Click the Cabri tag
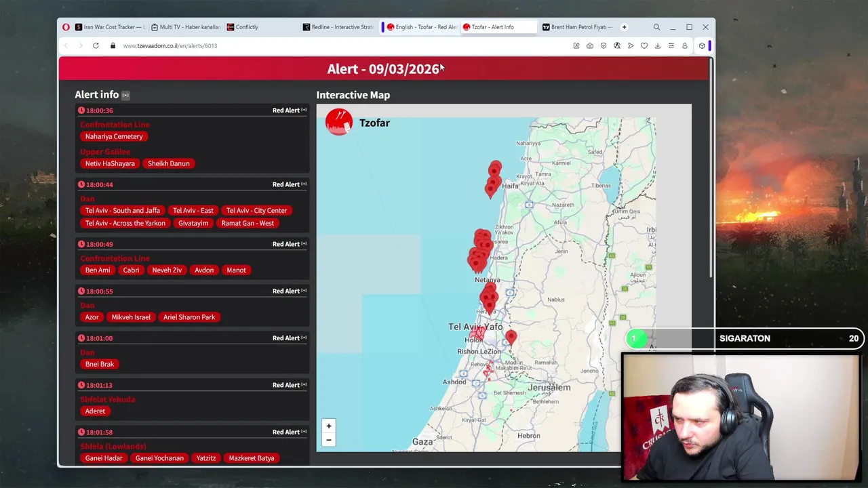This screenshot has width=868, height=488. [131, 270]
